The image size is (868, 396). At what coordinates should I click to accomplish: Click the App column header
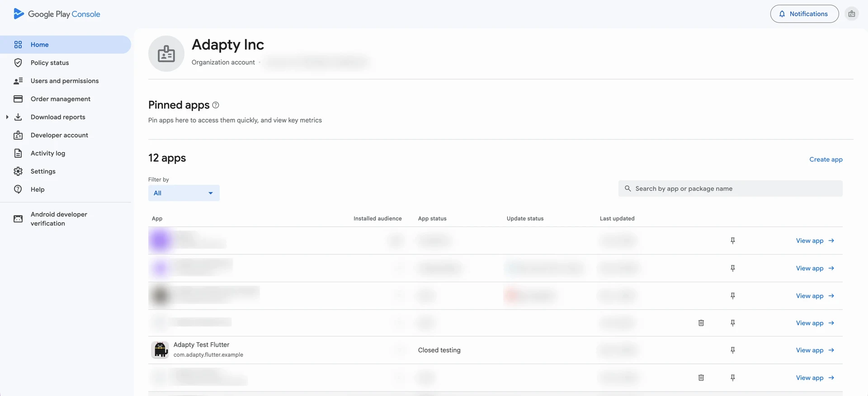click(157, 219)
